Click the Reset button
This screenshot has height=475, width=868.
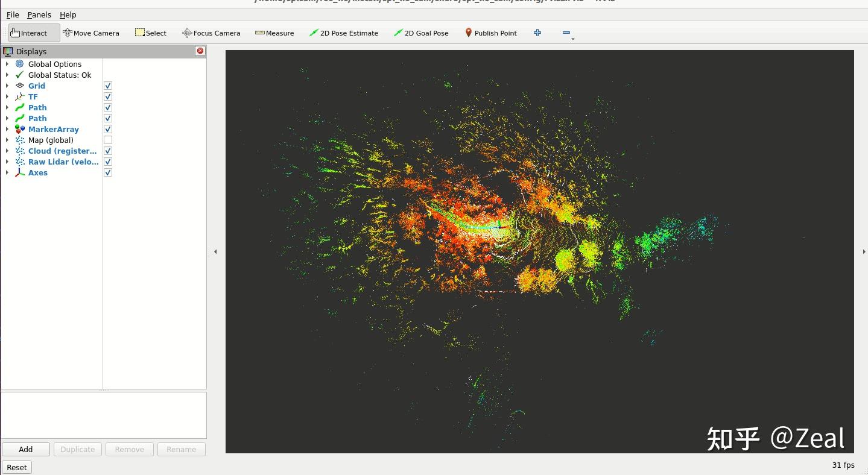coord(17,467)
